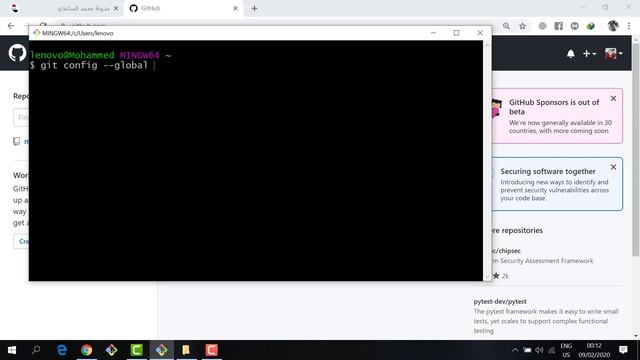
Task: Close the Arabic blog browser tab
Action: (x=116, y=8)
